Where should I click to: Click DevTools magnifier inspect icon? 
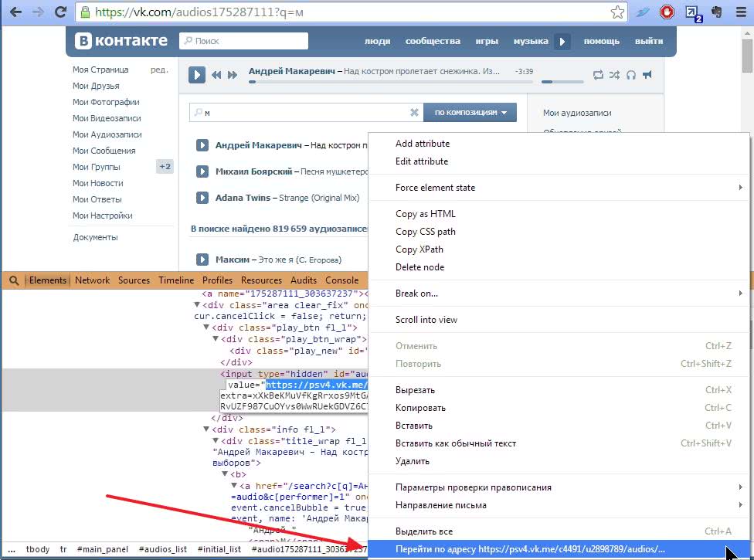point(14,280)
